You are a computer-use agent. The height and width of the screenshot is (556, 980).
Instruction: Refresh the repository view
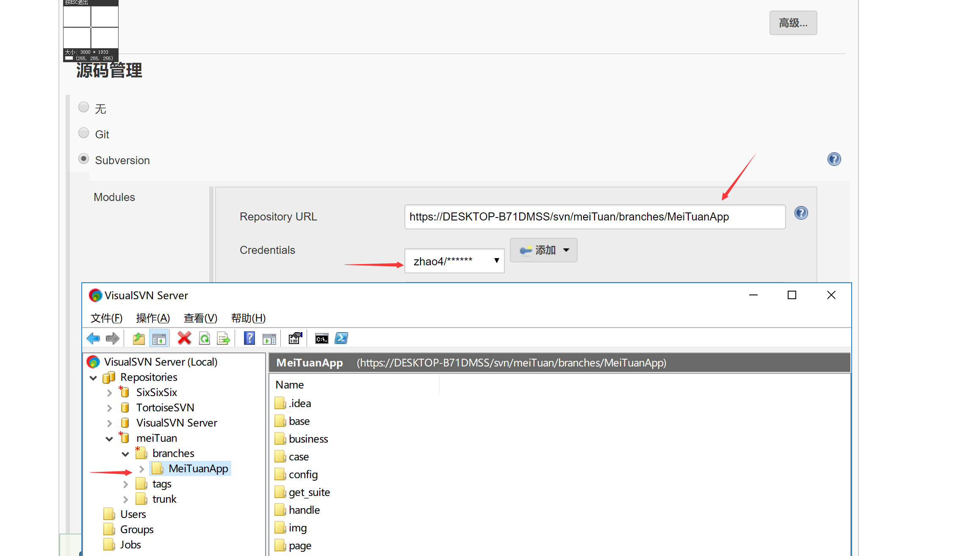205,338
